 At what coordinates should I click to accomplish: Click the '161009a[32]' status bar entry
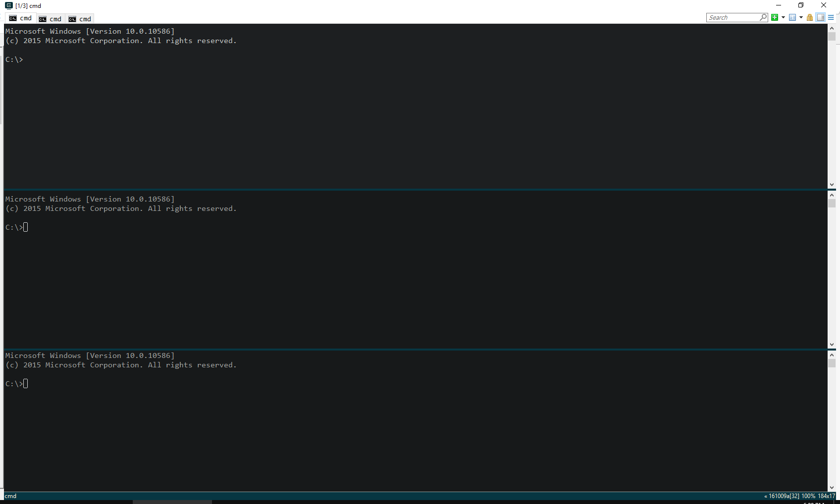(x=784, y=496)
